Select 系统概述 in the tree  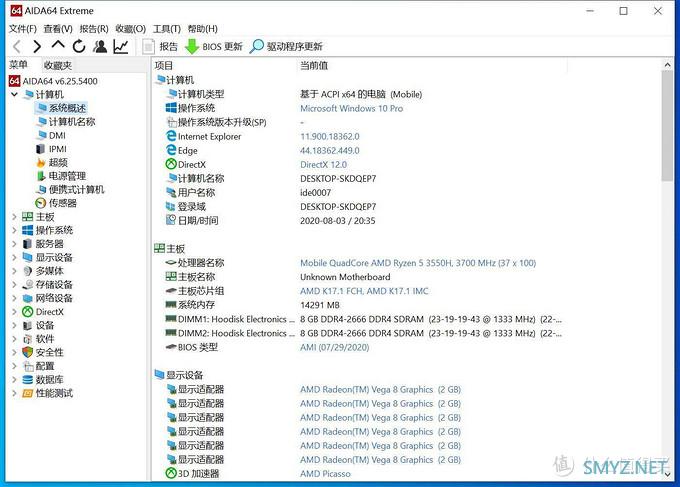coord(67,108)
